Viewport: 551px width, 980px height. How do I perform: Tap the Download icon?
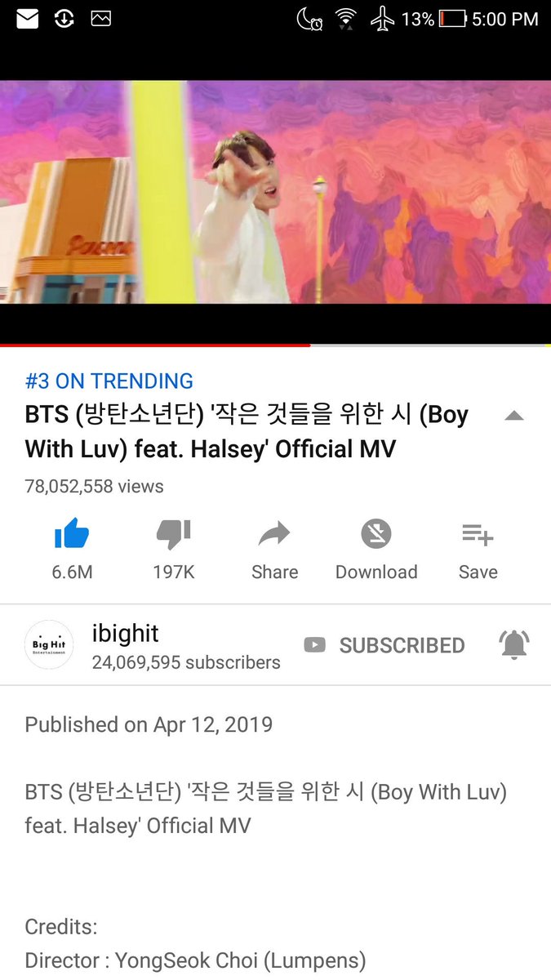click(376, 534)
